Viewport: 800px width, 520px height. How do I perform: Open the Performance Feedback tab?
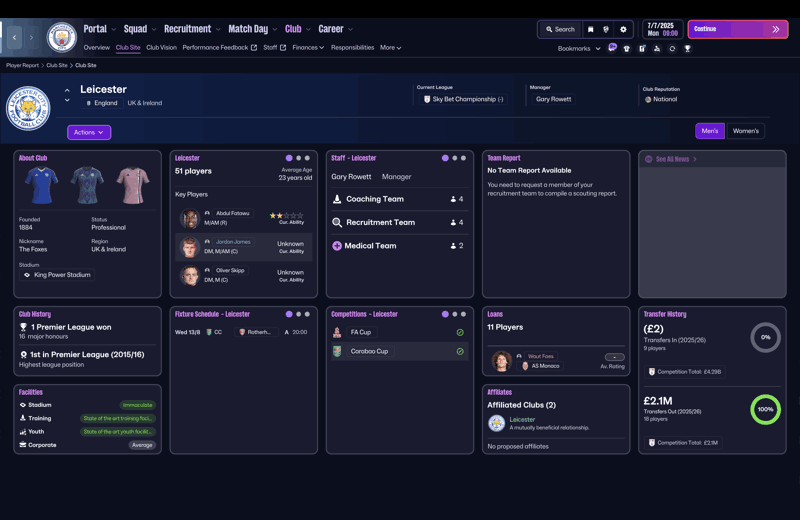pyautogui.click(x=219, y=47)
